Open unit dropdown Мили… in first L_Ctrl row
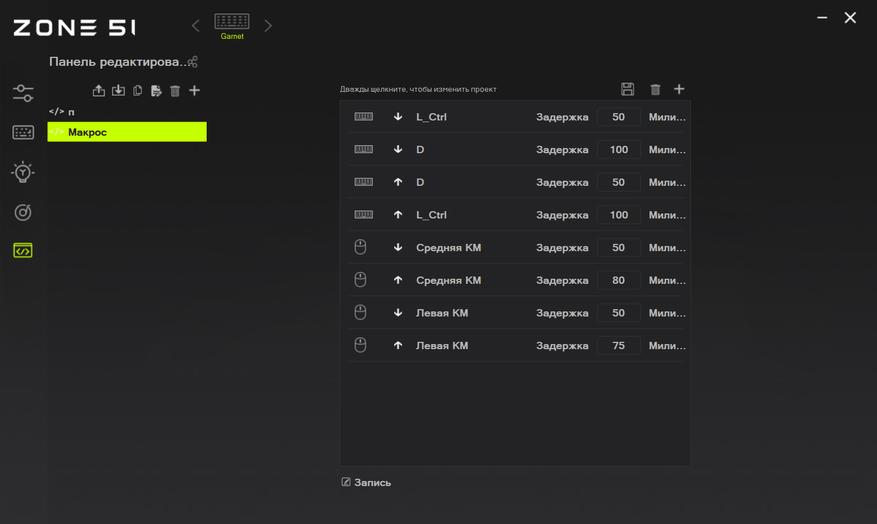Viewport: 877px width, 524px height. 667,117
